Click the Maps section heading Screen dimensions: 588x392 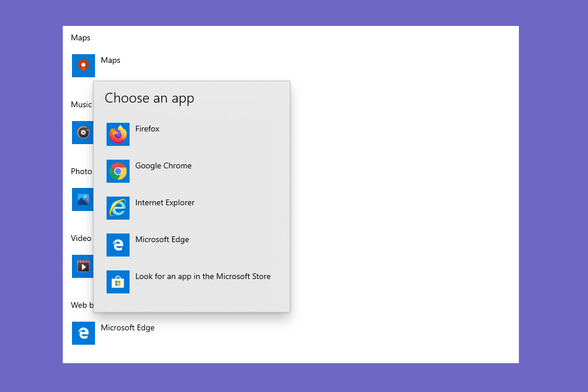(81, 37)
